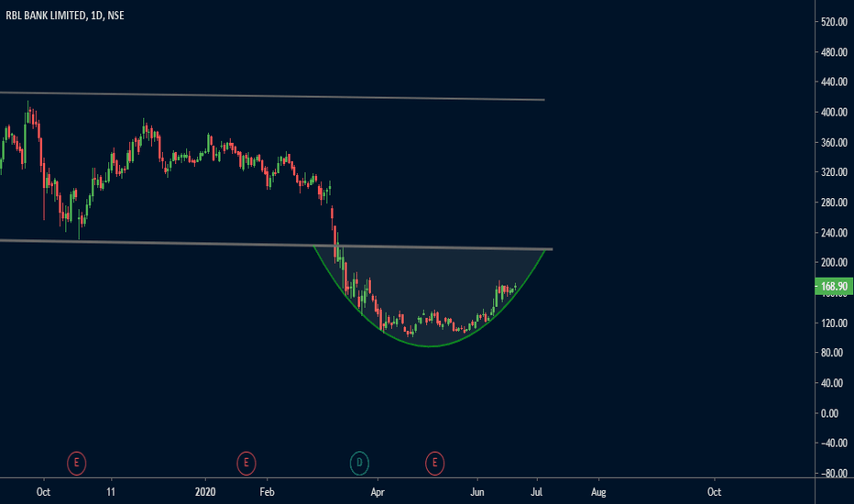Select the green rounded-bottom arc drawing
Viewport: 854px width, 504px height.
click(x=430, y=345)
